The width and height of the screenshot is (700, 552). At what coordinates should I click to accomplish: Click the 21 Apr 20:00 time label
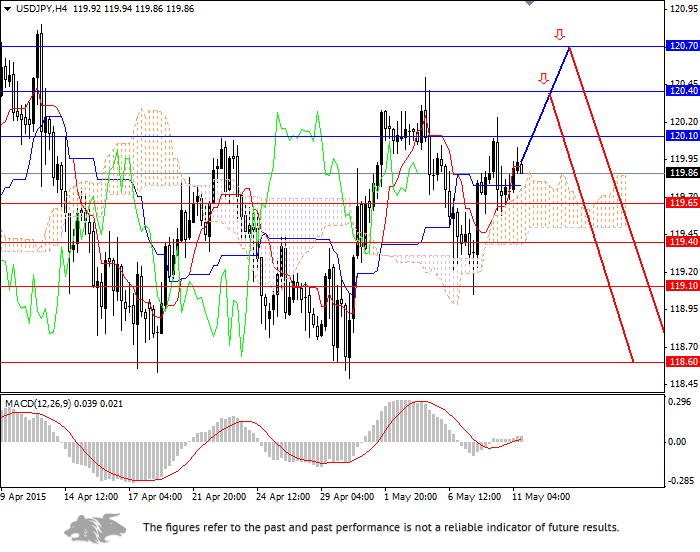219,497
